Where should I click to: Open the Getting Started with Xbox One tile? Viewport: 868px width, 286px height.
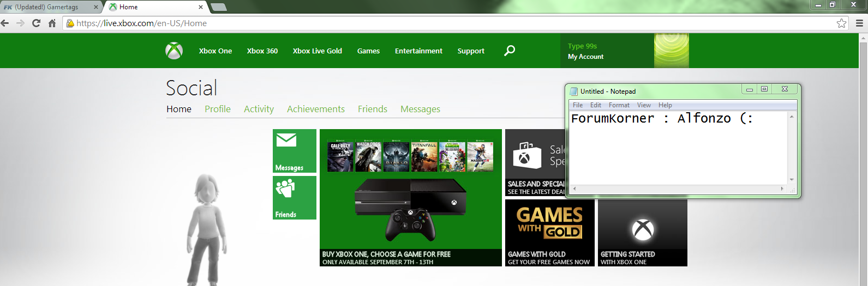coord(643,233)
